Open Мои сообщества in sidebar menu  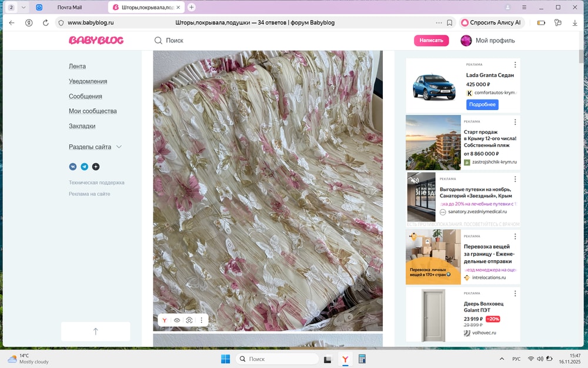click(x=92, y=111)
